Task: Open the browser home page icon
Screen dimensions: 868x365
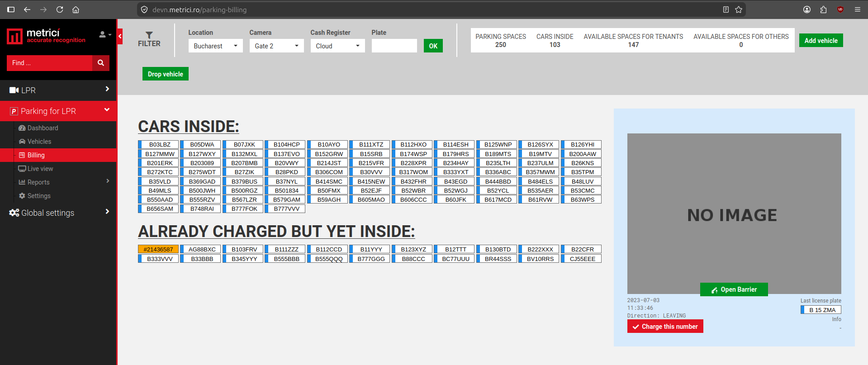Action: point(76,9)
